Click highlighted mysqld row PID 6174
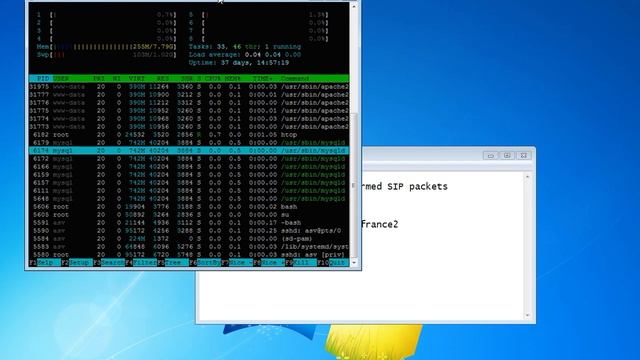This screenshot has width=640, height=360. 189,151
